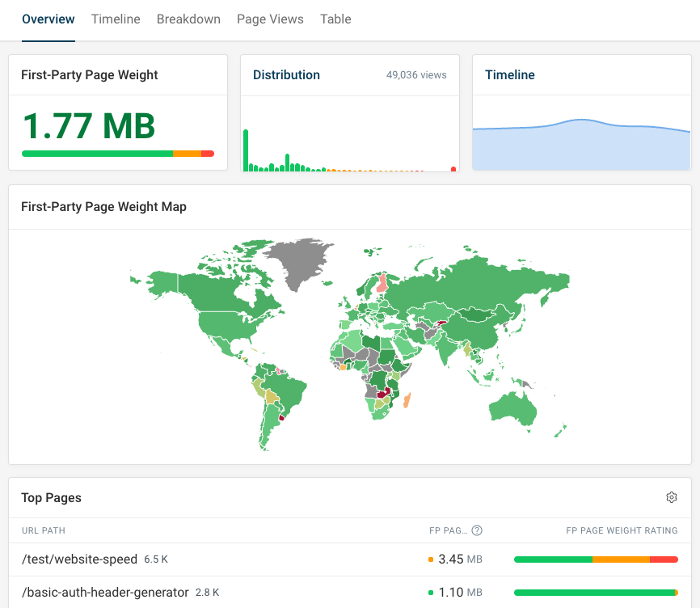
Task: Select the Overview tab
Action: [x=48, y=19]
